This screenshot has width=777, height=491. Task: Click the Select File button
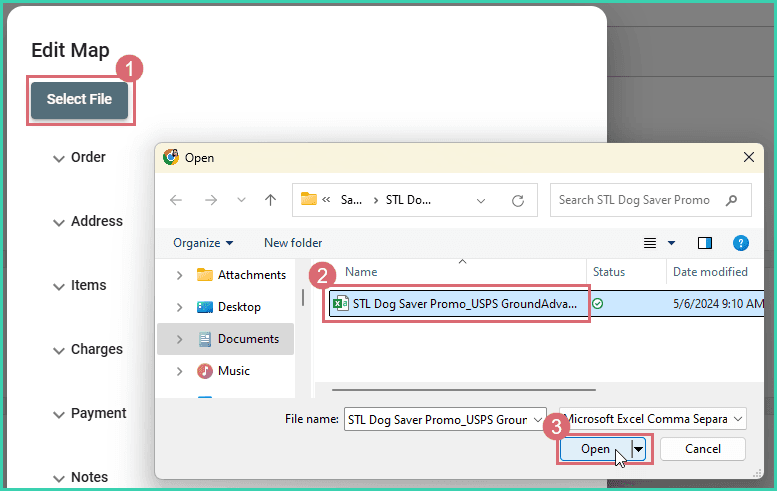[x=79, y=100]
